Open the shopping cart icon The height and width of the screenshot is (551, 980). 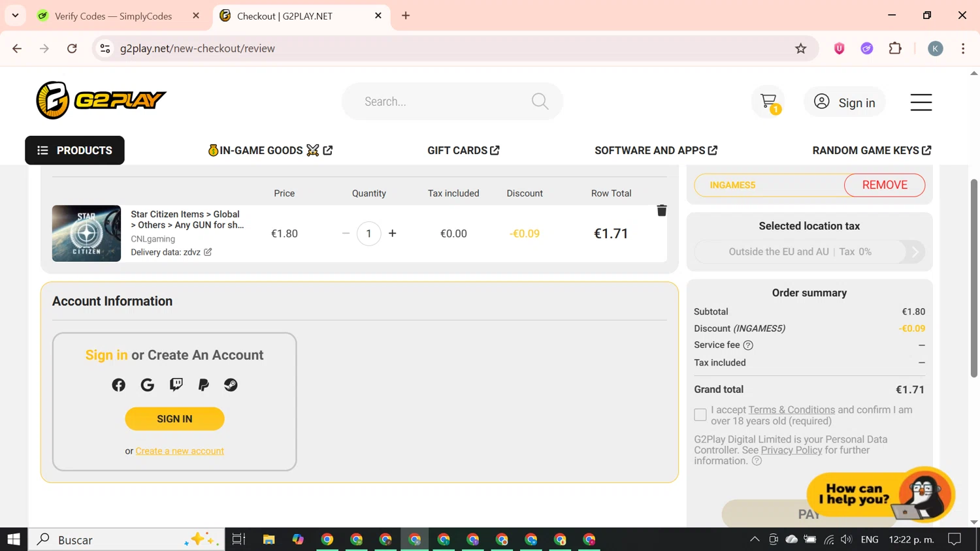[769, 102]
